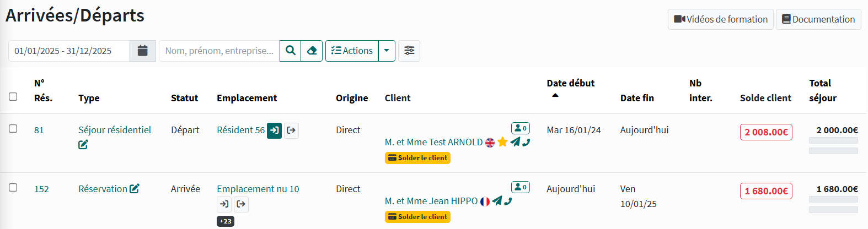Click the magnifier search button
Viewport: 868px width, 229px height.
[291, 51]
